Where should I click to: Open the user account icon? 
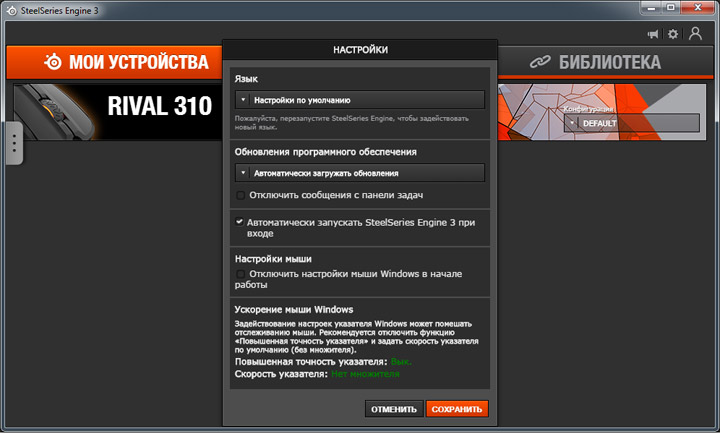(695, 34)
